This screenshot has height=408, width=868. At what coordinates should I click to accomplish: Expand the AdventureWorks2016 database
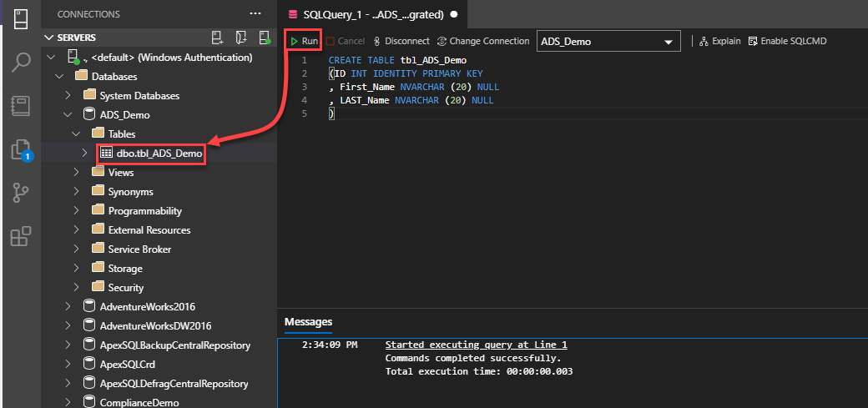coord(68,306)
